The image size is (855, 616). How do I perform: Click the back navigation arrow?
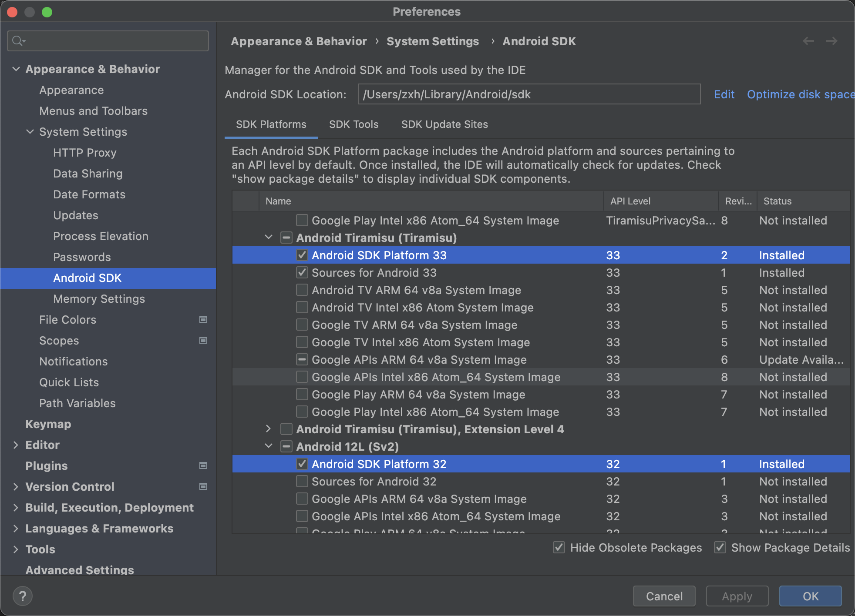pyautogui.click(x=808, y=41)
